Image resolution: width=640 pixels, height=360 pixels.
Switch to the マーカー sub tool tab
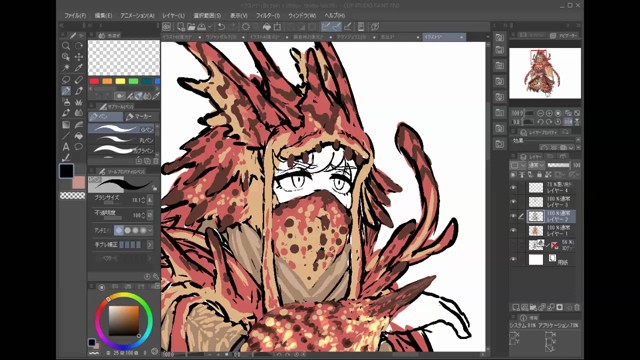[141, 117]
